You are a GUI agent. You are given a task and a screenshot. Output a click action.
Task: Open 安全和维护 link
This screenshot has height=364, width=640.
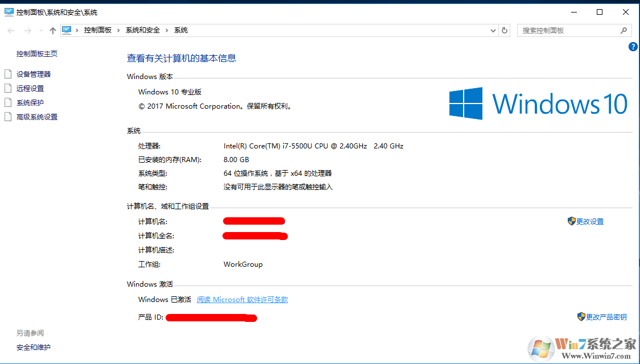click(x=34, y=348)
